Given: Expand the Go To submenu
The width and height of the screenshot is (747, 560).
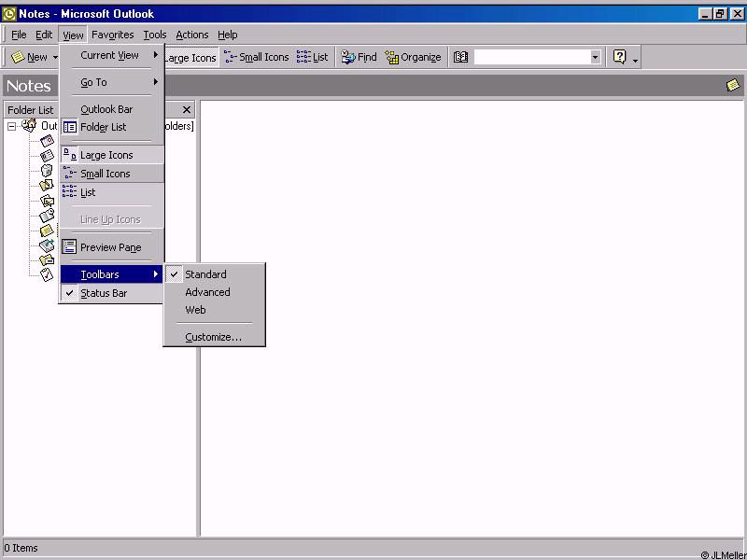Looking at the screenshot, I should pyautogui.click(x=112, y=82).
